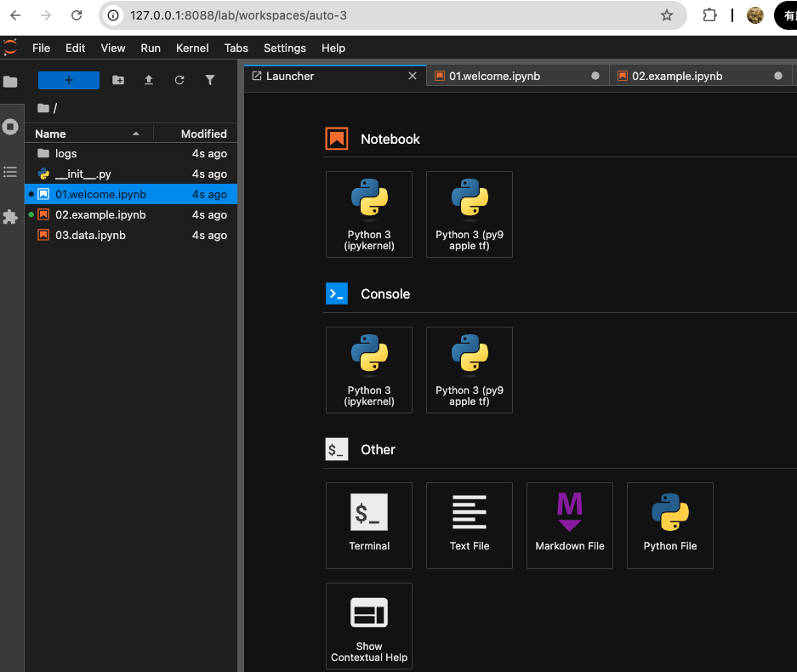Screen dimensions: 797x672
Task: Refresh the file browser list
Action: tap(179, 80)
